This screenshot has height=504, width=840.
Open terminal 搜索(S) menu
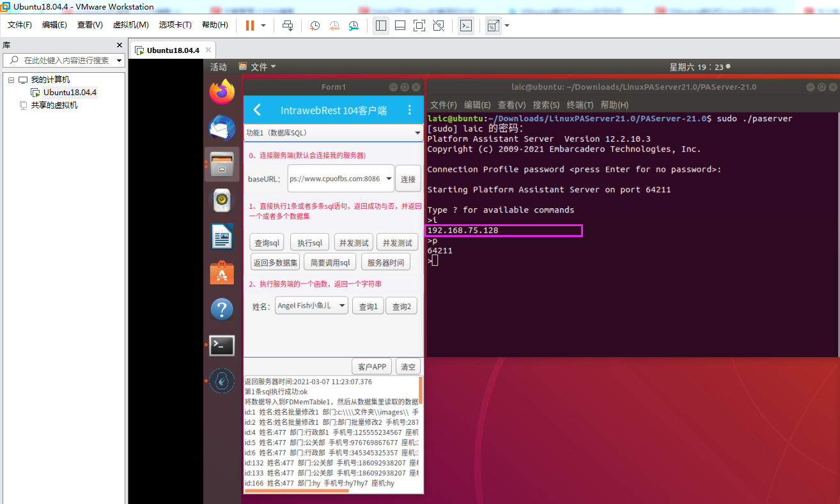tap(546, 105)
